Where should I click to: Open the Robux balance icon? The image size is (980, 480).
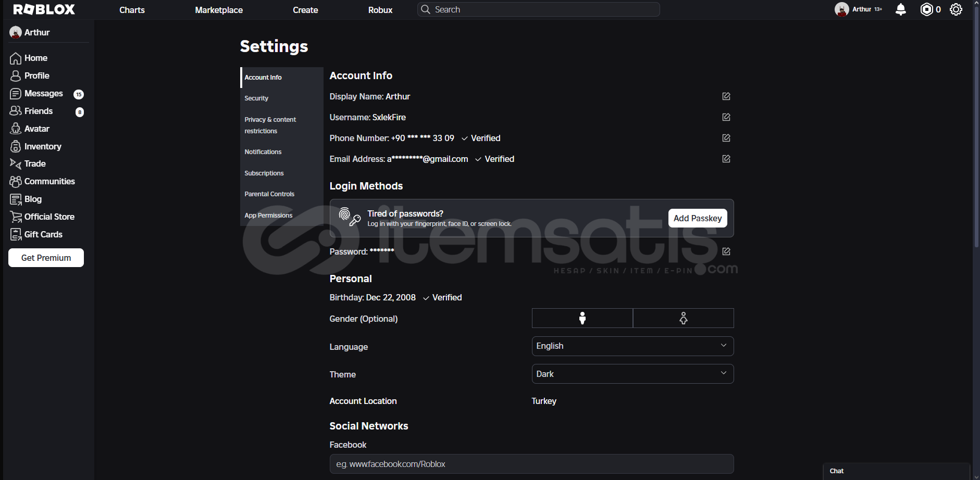pyautogui.click(x=926, y=9)
